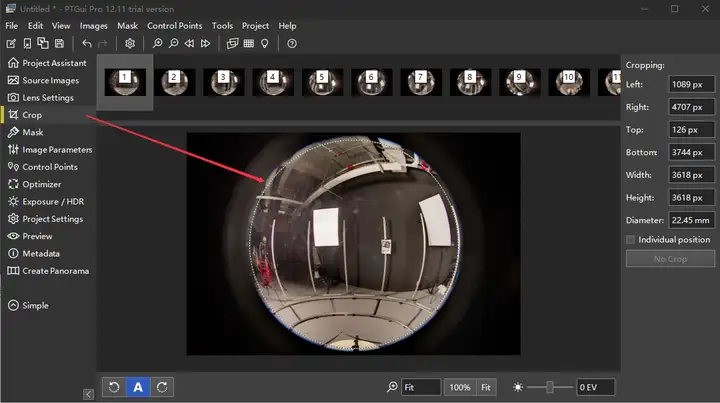Open the help question mark icon
Image resolution: width=720 pixels, height=403 pixels.
point(292,44)
